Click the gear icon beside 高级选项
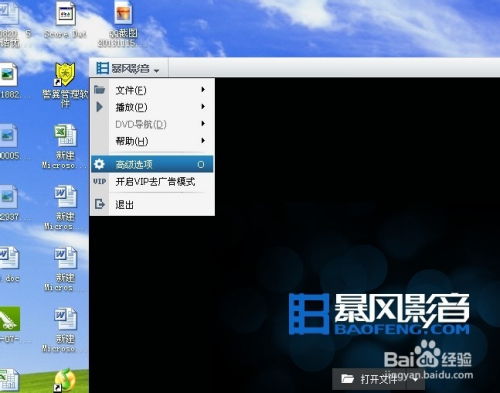The width and height of the screenshot is (500, 393). 99,164
